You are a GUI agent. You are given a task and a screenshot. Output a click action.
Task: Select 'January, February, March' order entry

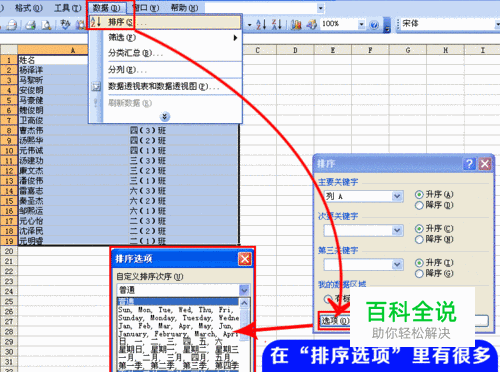[x=178, y=334]
